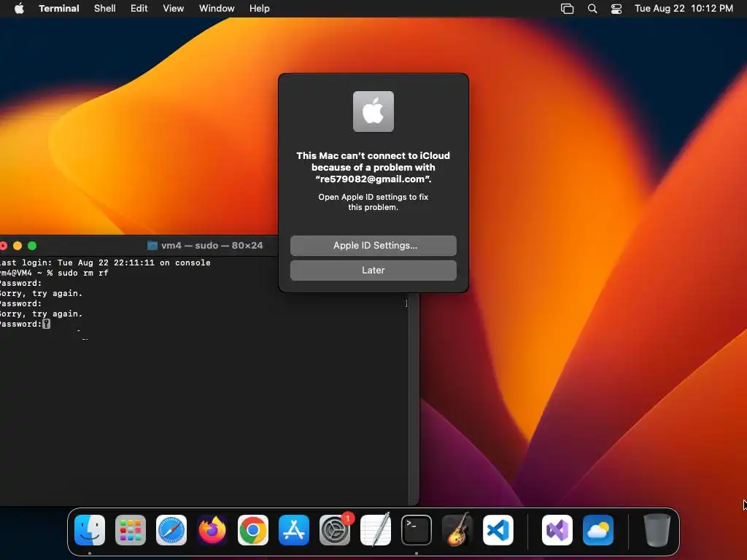The height and width of the screenshot is (560, 747).
Task: Open the Edit menu
Action: tap(139, 9)
